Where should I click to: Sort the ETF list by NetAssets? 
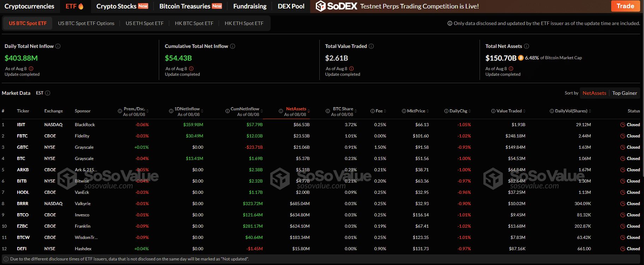[x=594, y=93]
